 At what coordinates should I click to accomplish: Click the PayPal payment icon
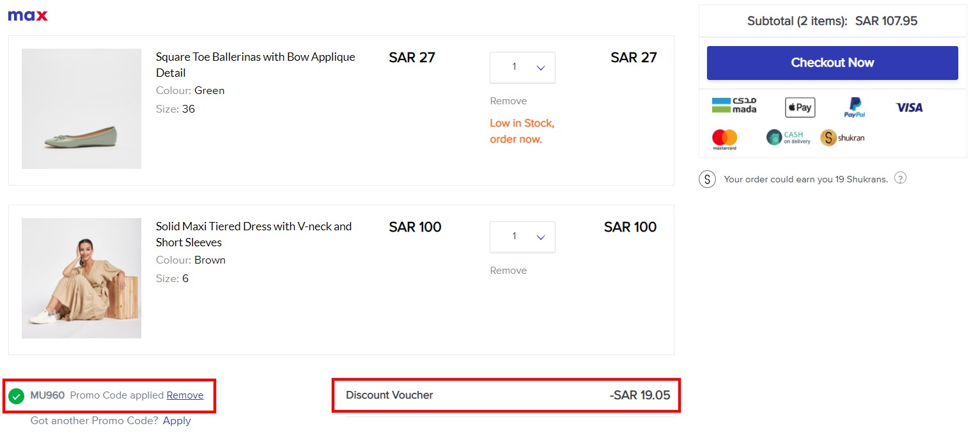[x=854, y=107]
